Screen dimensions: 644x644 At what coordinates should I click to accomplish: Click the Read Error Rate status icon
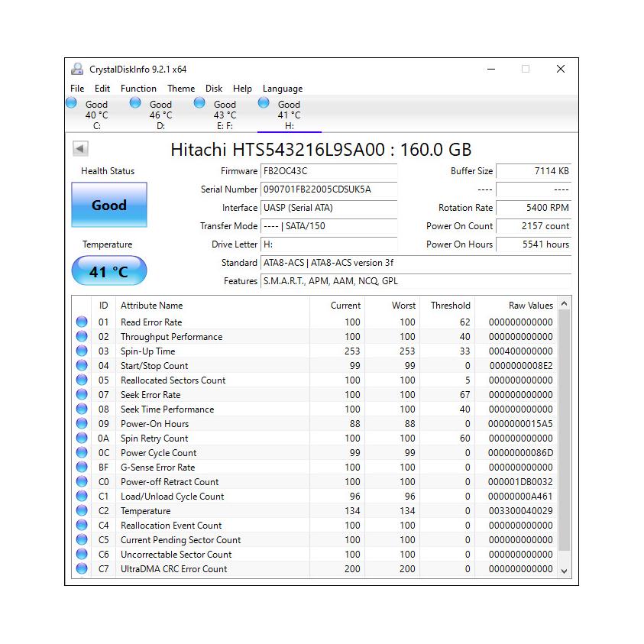tap(82, 322)
